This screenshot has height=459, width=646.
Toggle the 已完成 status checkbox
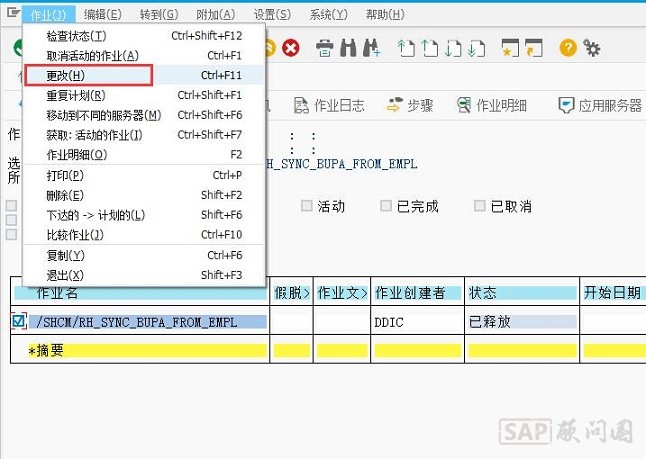(x=386, y=206)
